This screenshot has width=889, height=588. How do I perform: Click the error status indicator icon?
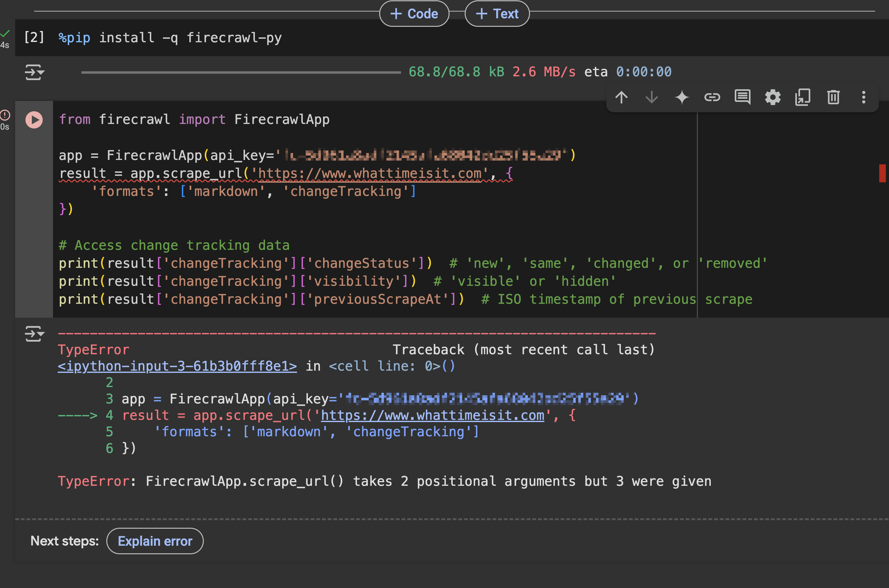coord(5,115)
